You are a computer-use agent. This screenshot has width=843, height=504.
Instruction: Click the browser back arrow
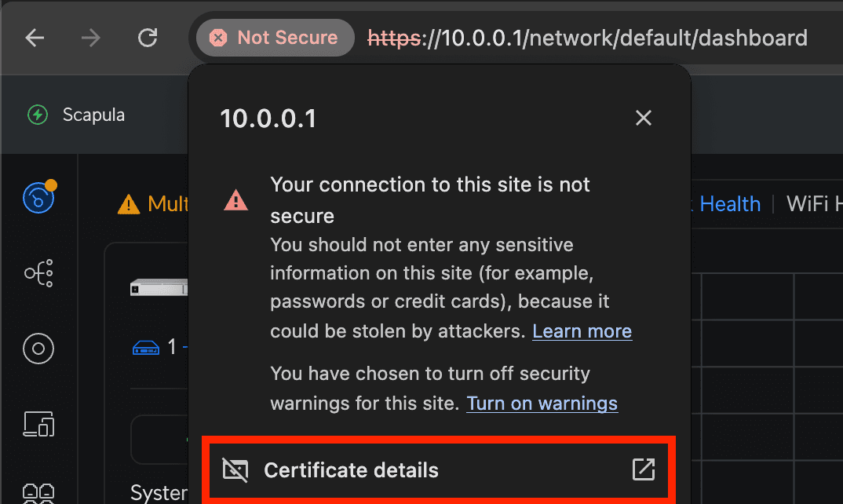(35, 37)
